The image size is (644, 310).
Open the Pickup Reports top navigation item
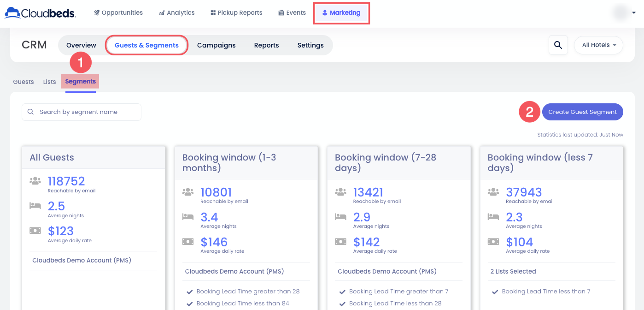click(236, 13)
